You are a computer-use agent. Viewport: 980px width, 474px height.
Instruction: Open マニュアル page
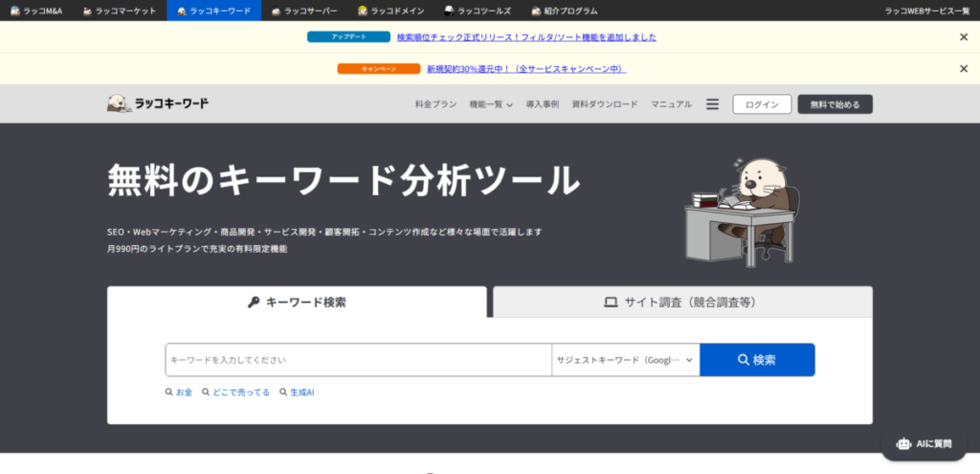pyautogui.click(x=671, y=104)
